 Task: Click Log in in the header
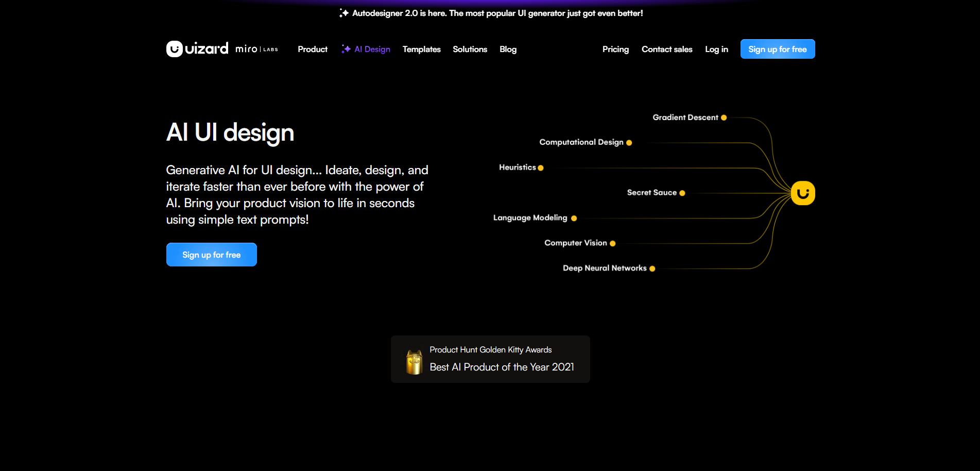tap(716, 49)
